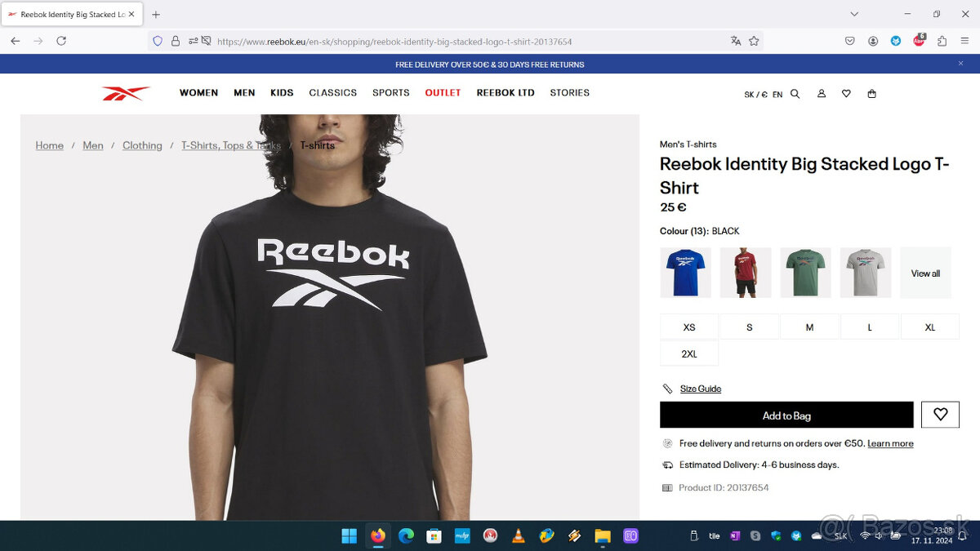The width and height of the screenshot is (980, 551).
Task: Open the KIDS menu
Action: 282,93
